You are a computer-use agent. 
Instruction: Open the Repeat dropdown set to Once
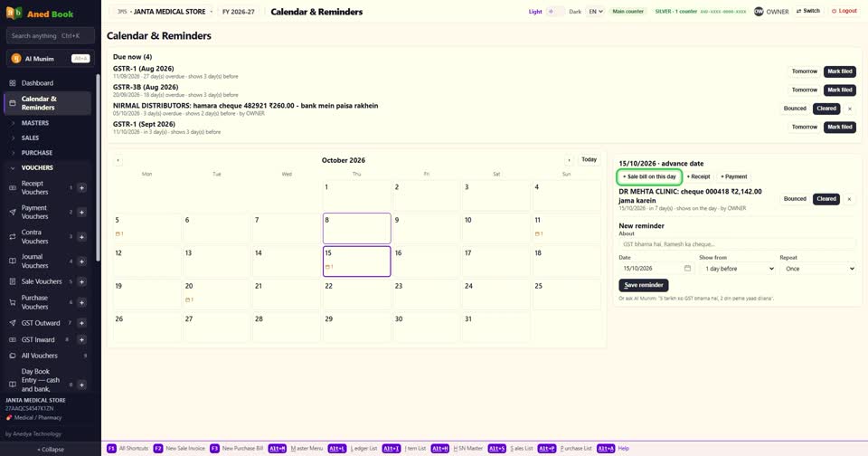[x=817, y=269]
